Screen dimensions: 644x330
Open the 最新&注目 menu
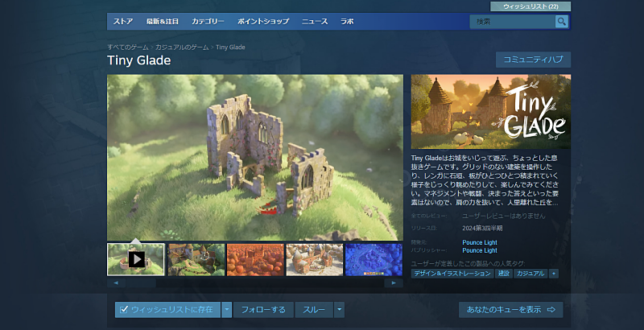pyautogui.click(x=163, y=22)
